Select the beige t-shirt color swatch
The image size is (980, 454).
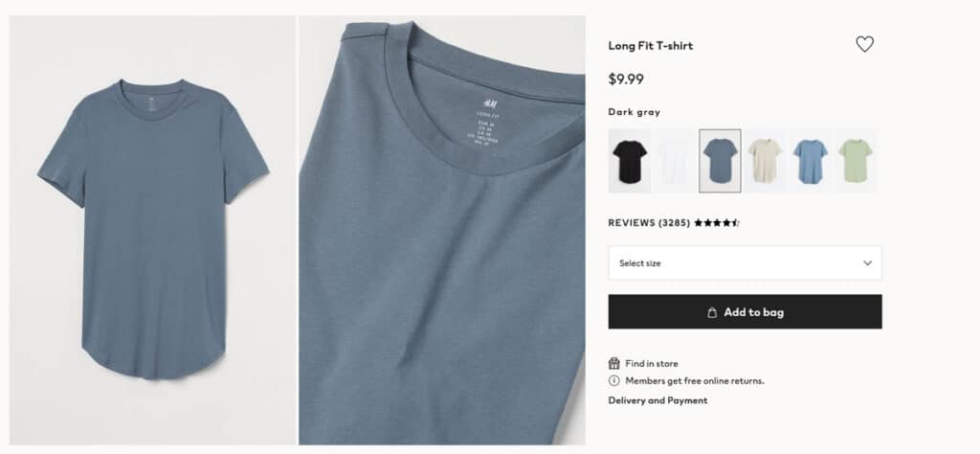click(x=765, y=161)
